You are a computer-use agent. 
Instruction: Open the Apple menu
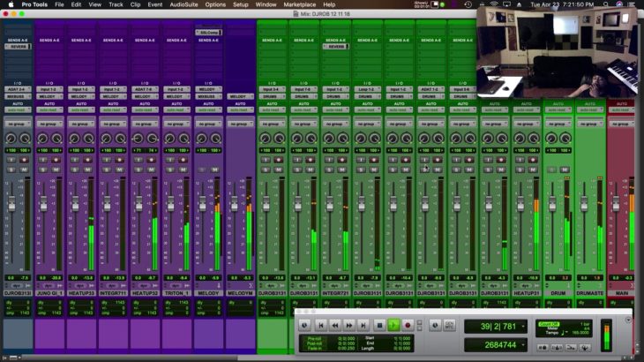11,4
